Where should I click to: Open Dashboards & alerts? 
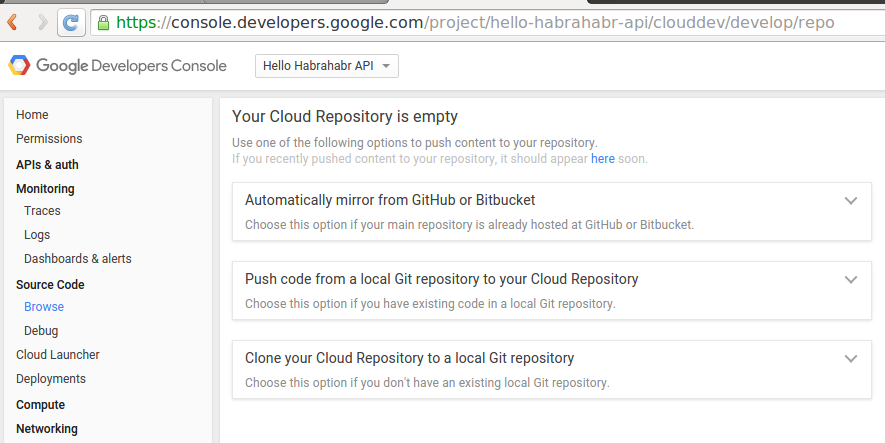coord(78,258)
